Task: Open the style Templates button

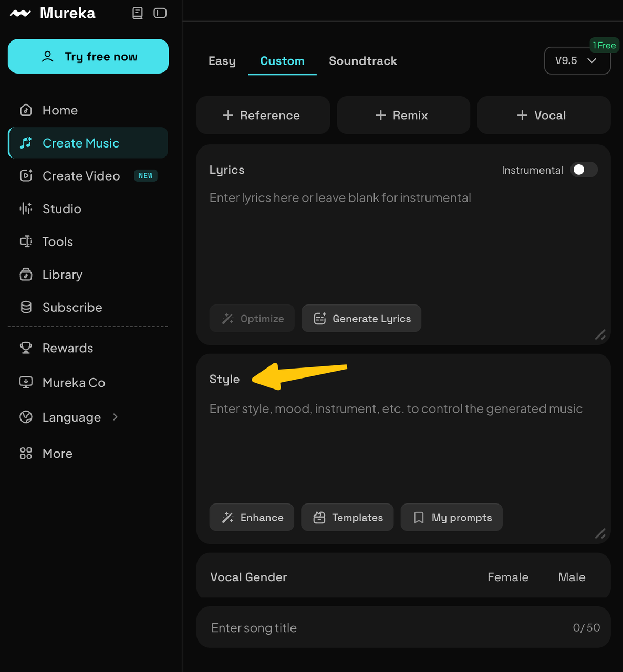Action: tap(347, 517)
